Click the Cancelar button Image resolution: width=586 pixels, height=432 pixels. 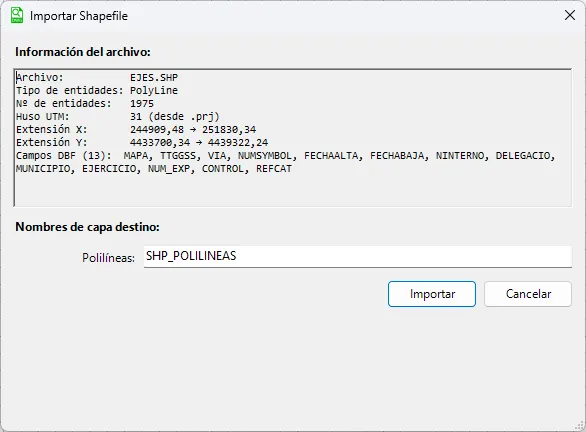(x=528, y=294)
